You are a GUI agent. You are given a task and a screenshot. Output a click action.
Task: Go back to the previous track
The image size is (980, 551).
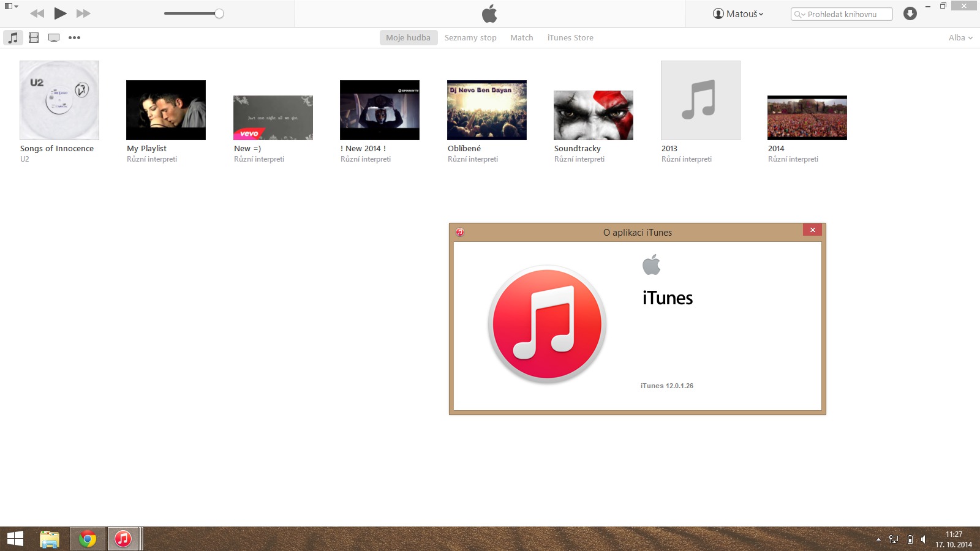[37, 13]
